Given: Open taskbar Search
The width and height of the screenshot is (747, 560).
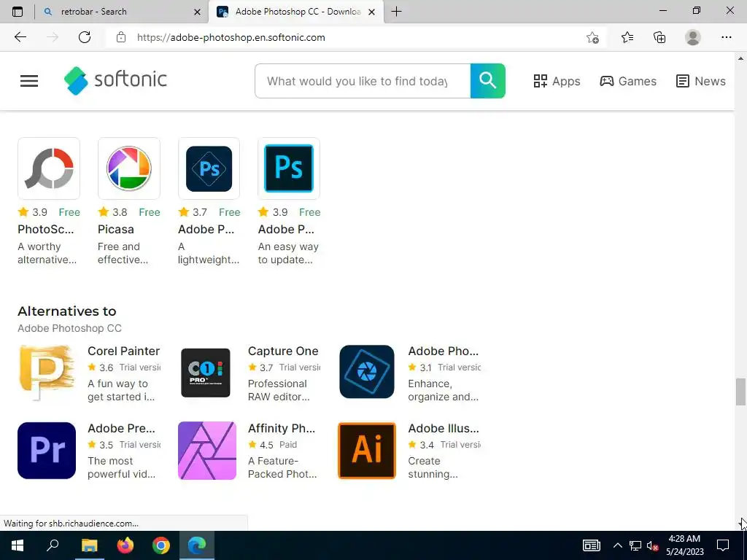Looking at the screenshot, I should [53, 545].
